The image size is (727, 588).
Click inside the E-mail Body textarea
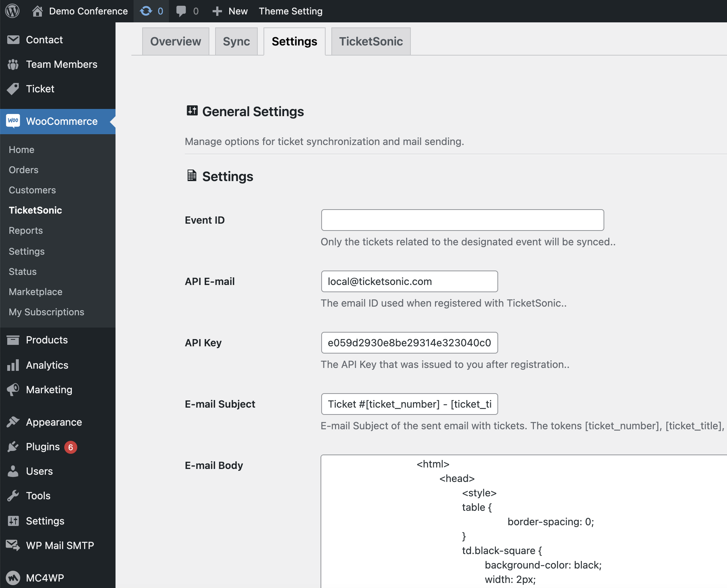click(x=524, y=521)
